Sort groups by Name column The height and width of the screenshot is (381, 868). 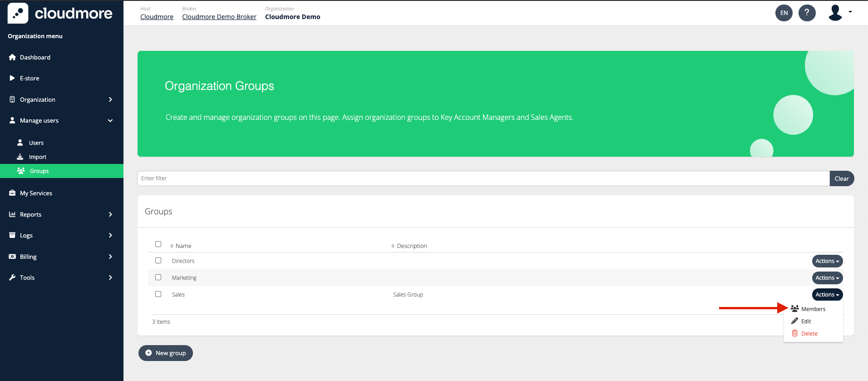(x=183, y=246)
